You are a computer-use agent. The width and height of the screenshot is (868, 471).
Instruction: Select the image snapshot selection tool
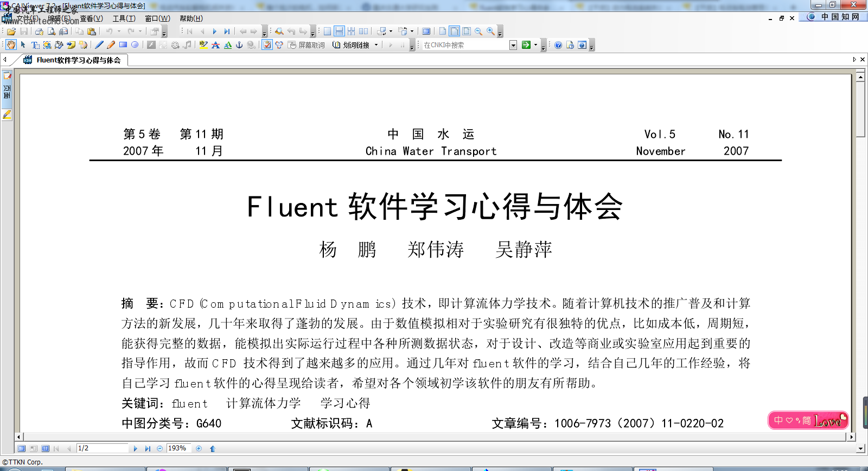(47, 45)
